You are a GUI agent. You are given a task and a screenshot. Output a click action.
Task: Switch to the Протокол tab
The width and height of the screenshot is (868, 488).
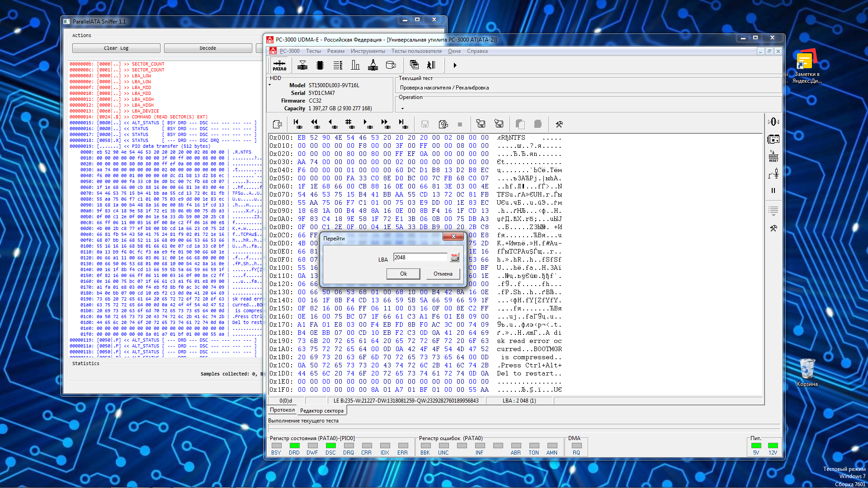tap(282, 410)
